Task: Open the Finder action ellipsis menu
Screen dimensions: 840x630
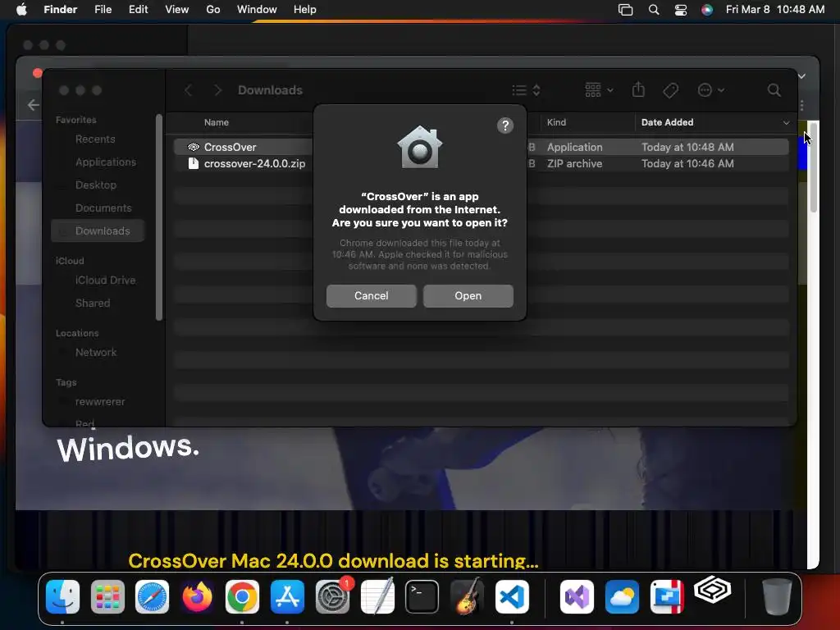Action: point(711,90)
